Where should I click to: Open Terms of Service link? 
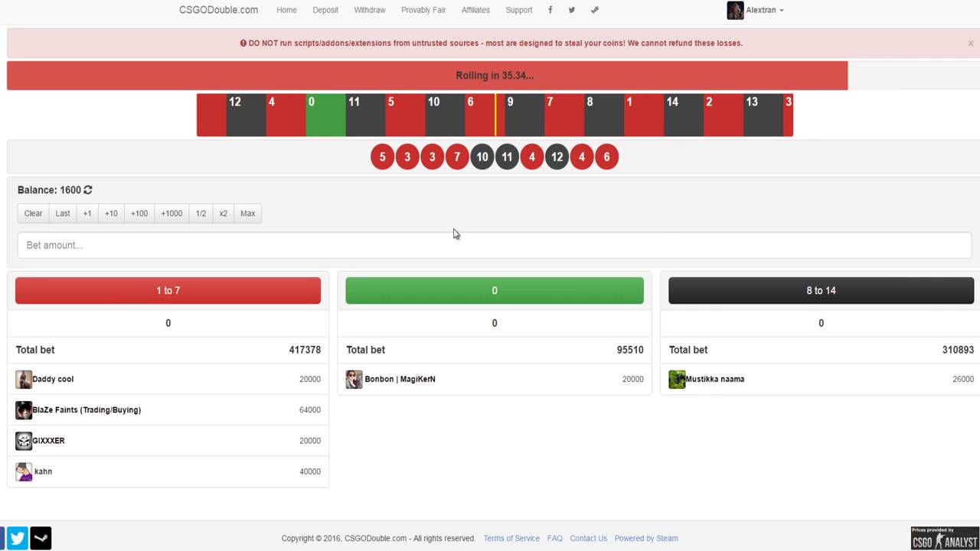click(511, 539)
